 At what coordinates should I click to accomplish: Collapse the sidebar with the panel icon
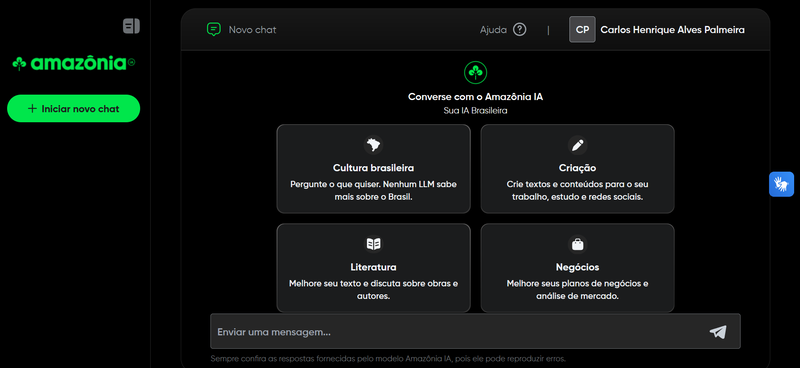(x=131, y=26)
